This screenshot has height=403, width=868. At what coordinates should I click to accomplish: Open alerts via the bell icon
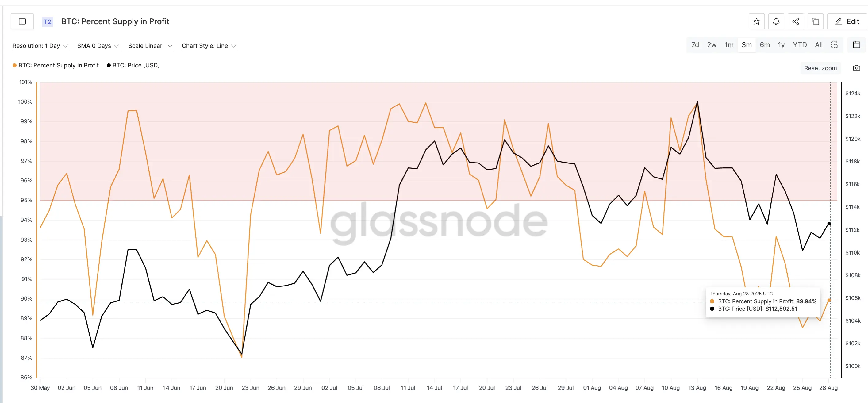776,21
